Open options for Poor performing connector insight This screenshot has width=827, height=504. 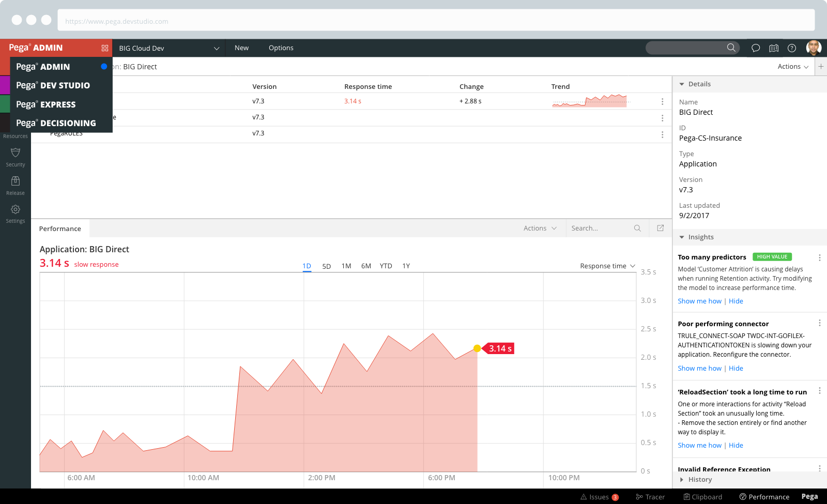tap(819, 323)
